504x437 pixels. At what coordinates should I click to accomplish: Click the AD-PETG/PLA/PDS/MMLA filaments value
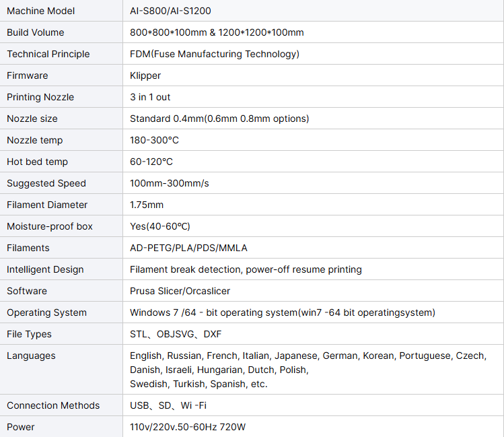pos(188,248)
